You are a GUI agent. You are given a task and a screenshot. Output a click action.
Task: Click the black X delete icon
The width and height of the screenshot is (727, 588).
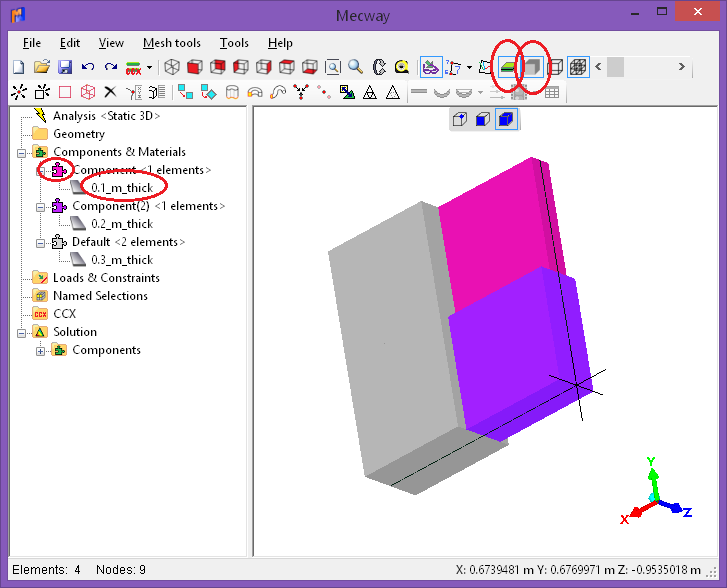(x=110, y=92)
